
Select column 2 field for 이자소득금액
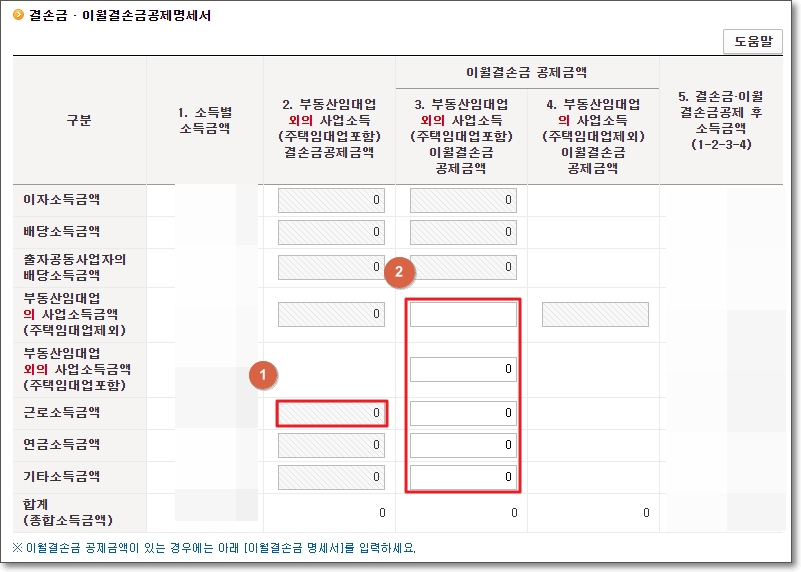pos(331,200)
